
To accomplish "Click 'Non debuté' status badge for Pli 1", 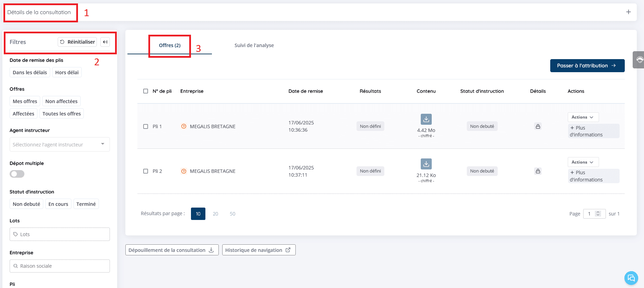I will tap(482, 126).
